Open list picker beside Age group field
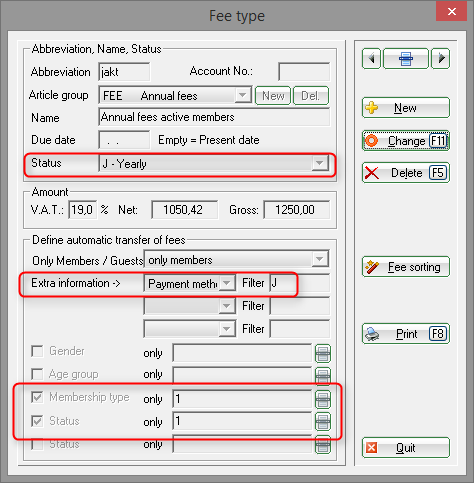Screen dimensions: 474x483 323,376
